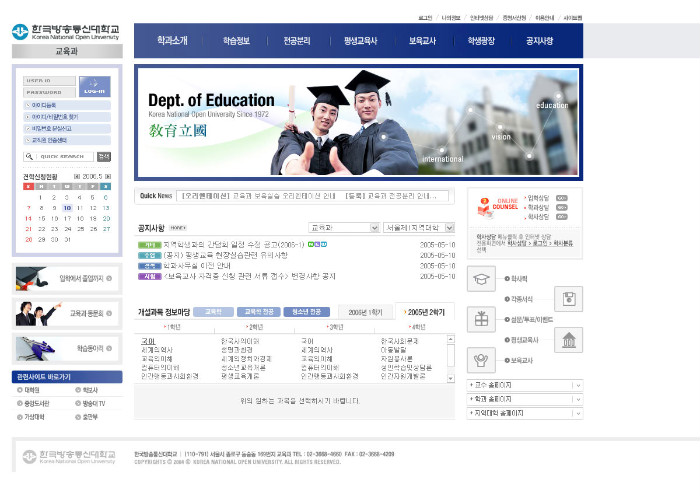700x496 pixels.
Task: Click the course list scrollbar down arrow
Action: [450, 378]
